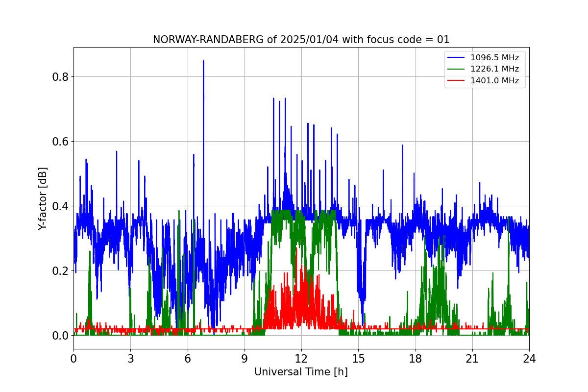Click the x-axis tick label 3

point(130,359)
